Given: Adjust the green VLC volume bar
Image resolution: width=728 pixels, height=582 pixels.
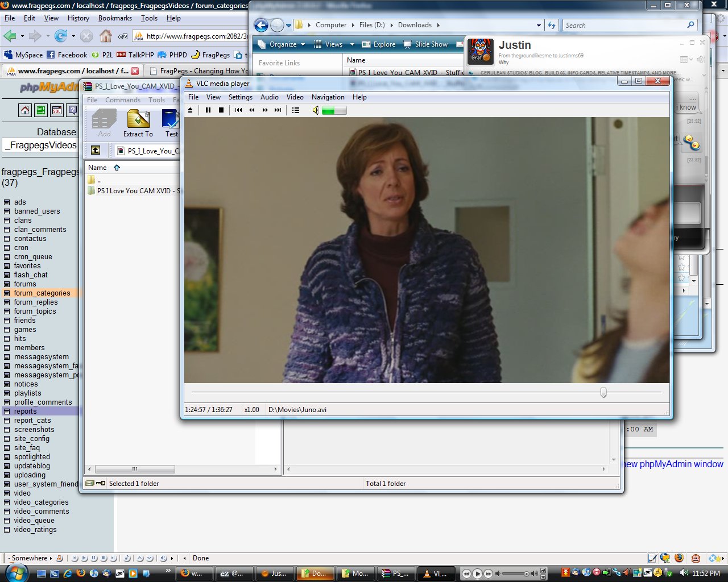Looking at the screenshot, I should [x=334, y=110].
